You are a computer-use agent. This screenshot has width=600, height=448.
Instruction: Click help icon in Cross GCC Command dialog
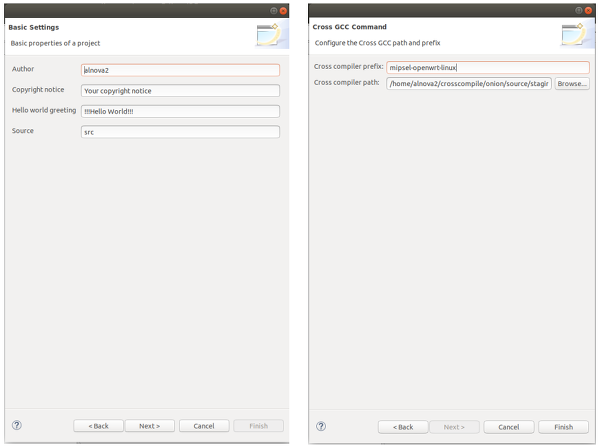tap(321, 426)
